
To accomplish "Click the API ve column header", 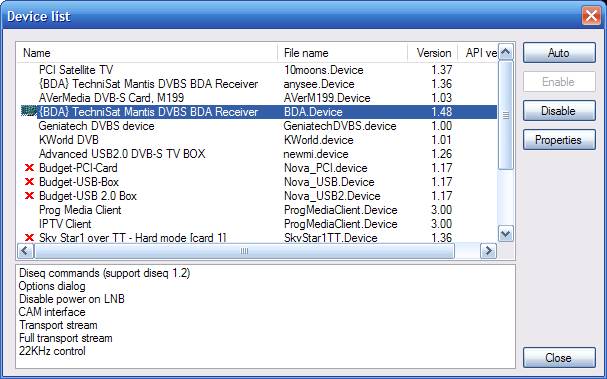I will 478,53.
